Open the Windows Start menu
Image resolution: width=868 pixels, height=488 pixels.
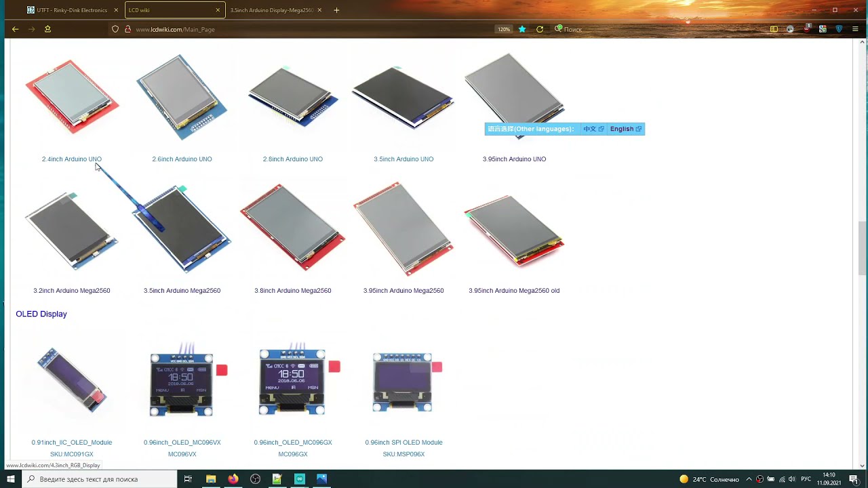point(12,479)
